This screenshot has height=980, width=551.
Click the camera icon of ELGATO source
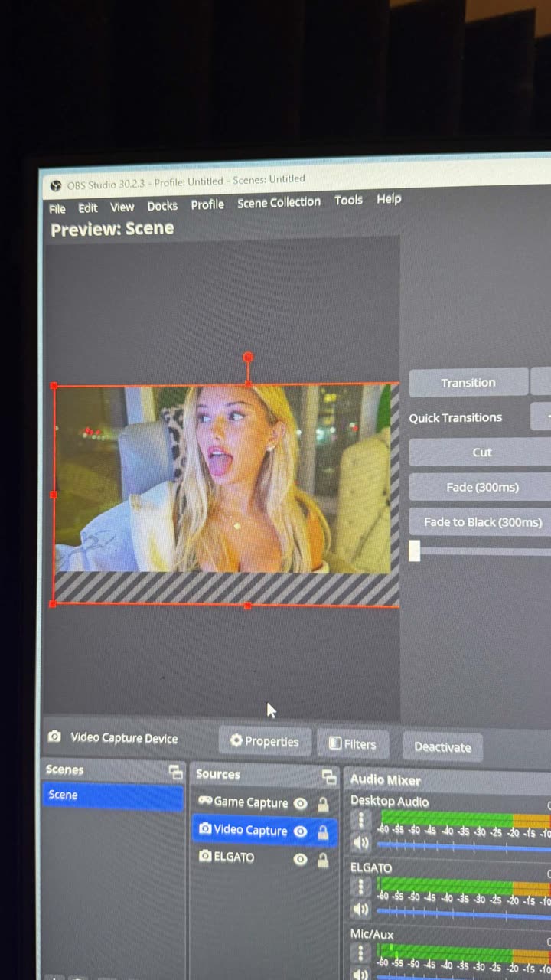point(204,856)
